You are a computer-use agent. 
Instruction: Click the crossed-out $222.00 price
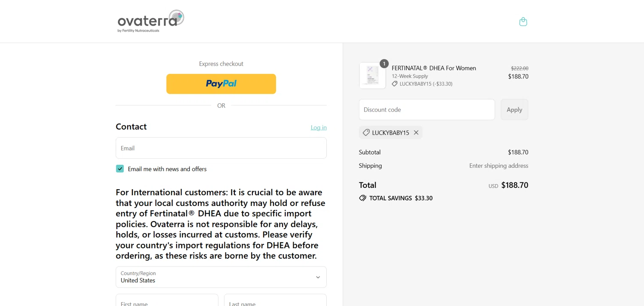[x=519, y=68]
